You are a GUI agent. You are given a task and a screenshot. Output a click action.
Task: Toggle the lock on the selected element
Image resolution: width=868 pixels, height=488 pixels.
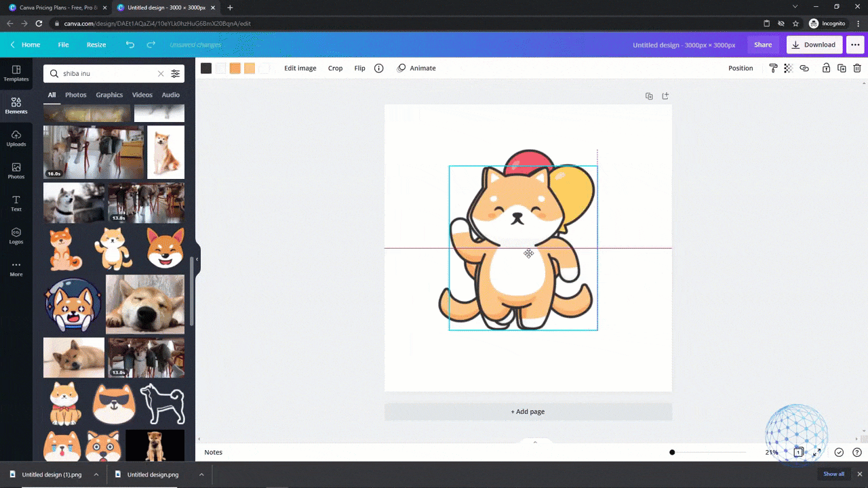(x=826, y=68)
